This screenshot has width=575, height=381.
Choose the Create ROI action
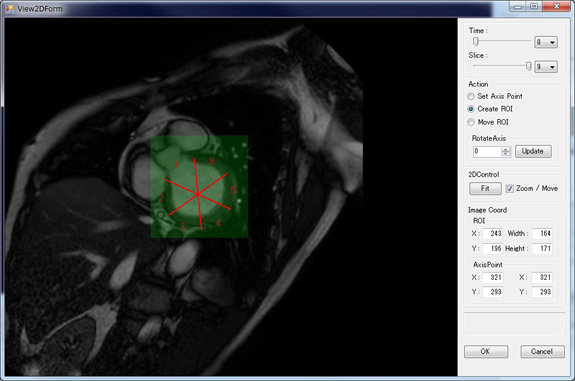(x=471, y=109)
